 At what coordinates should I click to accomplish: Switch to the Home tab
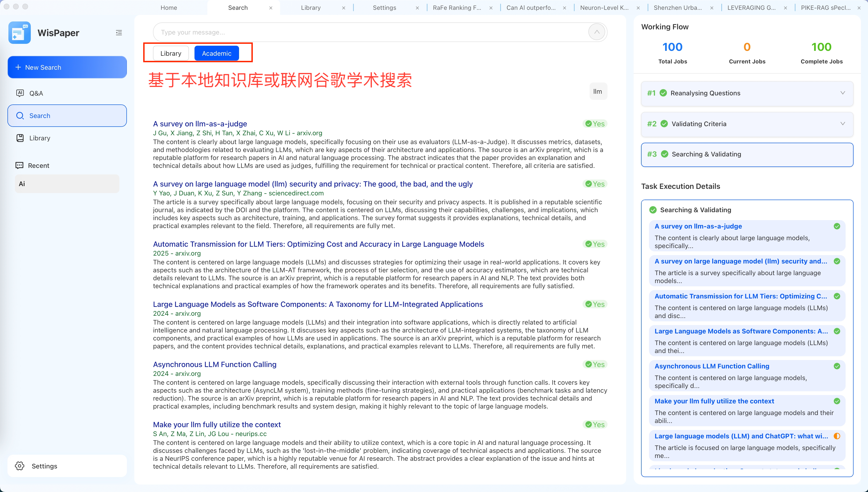tap(169, 7)
